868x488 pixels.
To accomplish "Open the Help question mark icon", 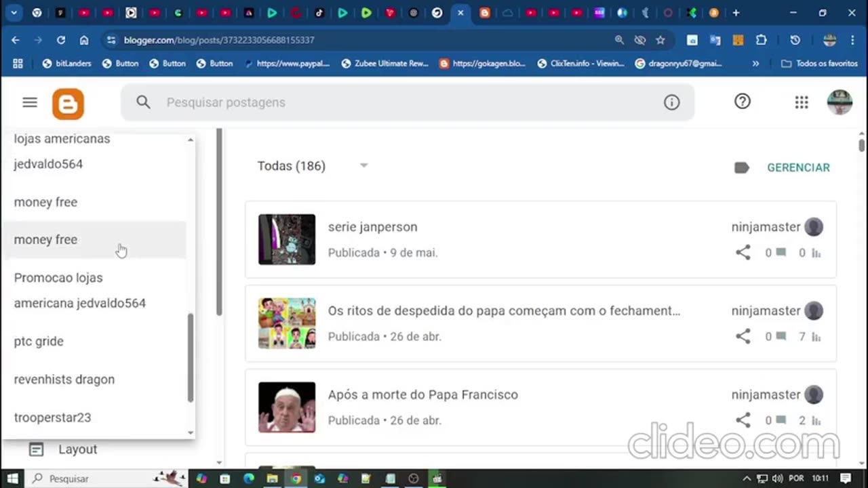I will pos(743,102).
